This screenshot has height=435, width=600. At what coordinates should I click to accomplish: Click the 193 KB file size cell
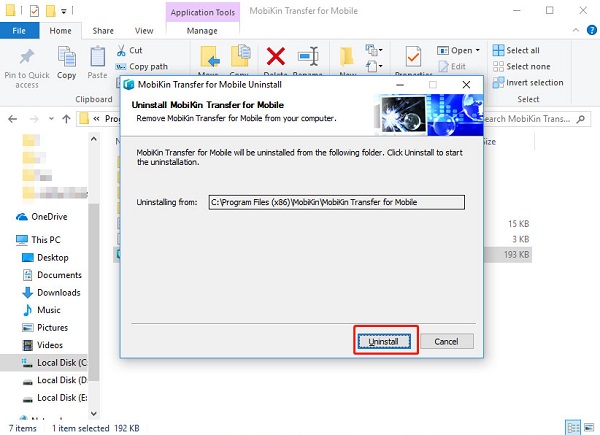coord(517,254)
